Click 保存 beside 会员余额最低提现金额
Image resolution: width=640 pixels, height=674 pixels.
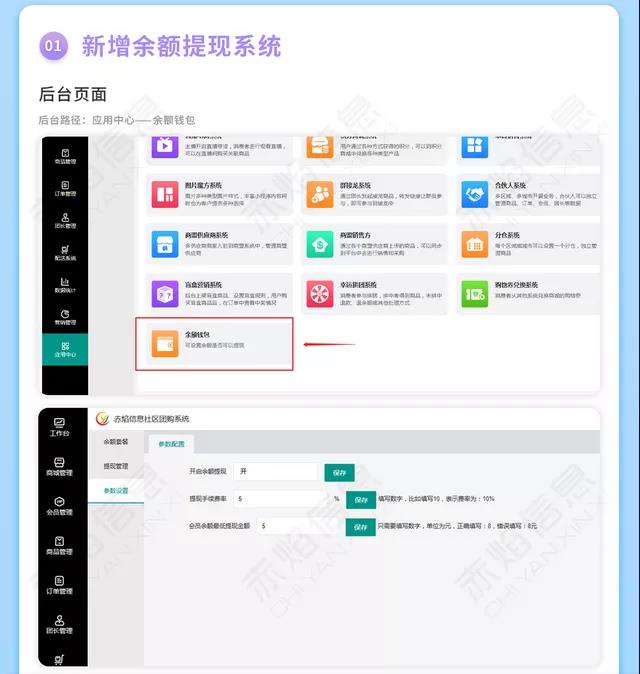coord(361,526)
